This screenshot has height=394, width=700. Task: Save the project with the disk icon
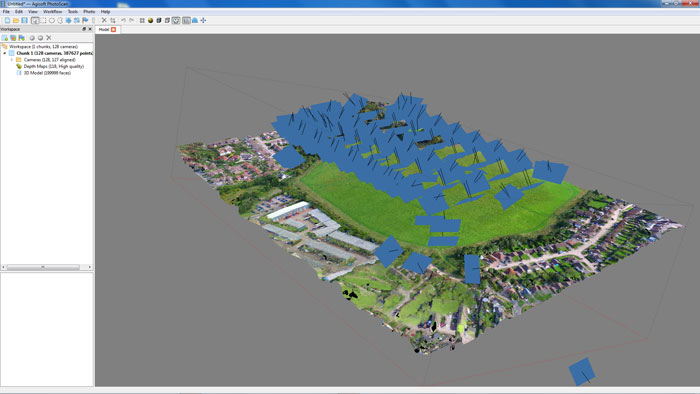click(24, 21)
